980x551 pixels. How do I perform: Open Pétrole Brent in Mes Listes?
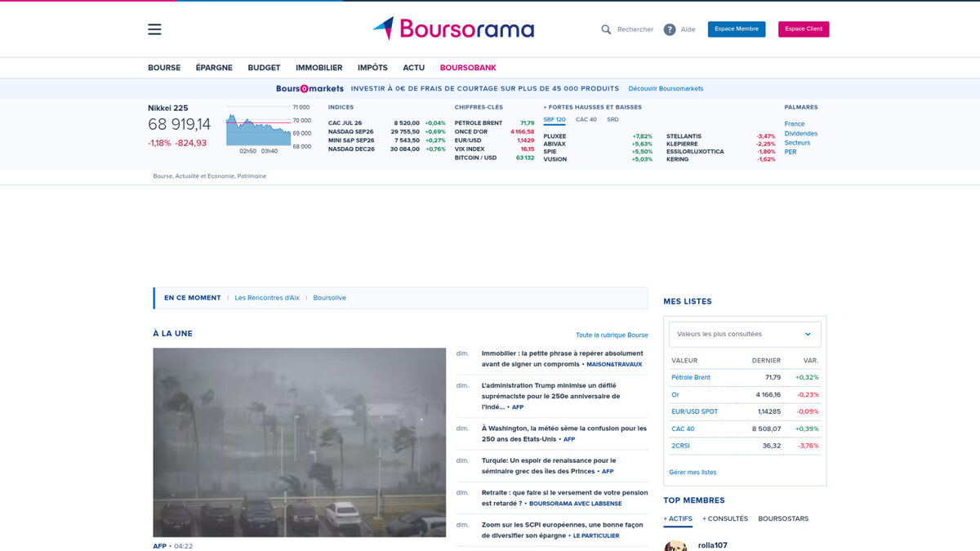tap(691, 377)
